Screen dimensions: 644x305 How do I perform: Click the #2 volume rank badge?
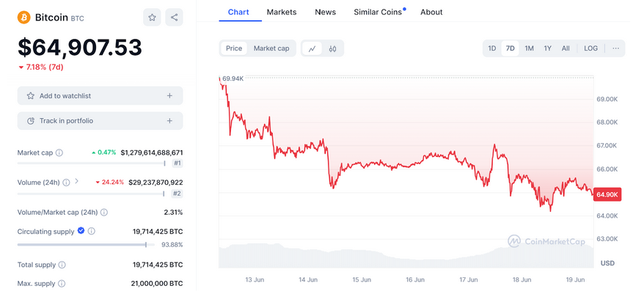(178, 194)
